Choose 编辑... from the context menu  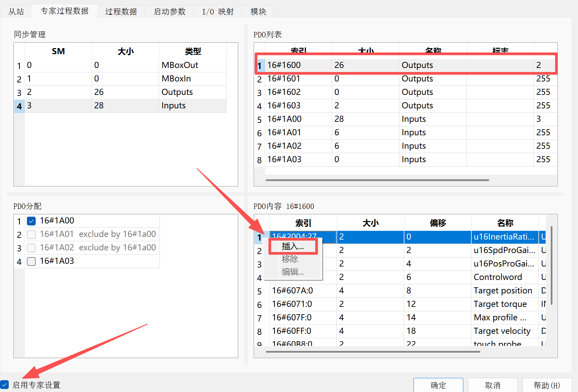(x=293, y=272)
